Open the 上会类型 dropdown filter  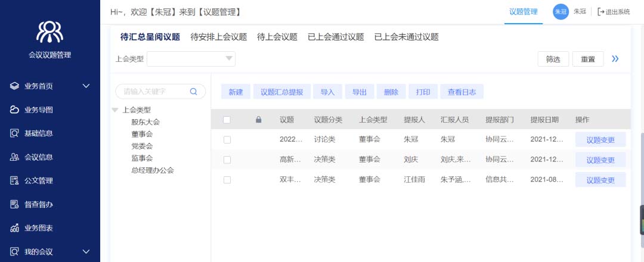pyautogui.click(x=191, y=58)
